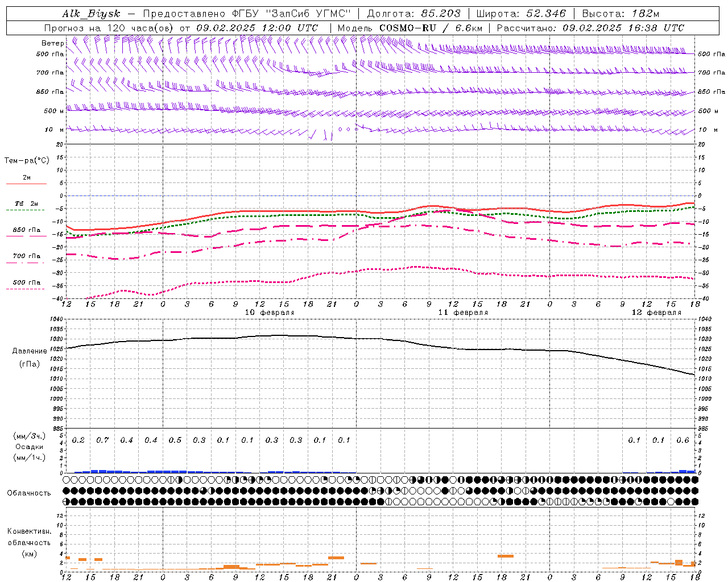Select the 2м temperature legend entry

point(27,178)
